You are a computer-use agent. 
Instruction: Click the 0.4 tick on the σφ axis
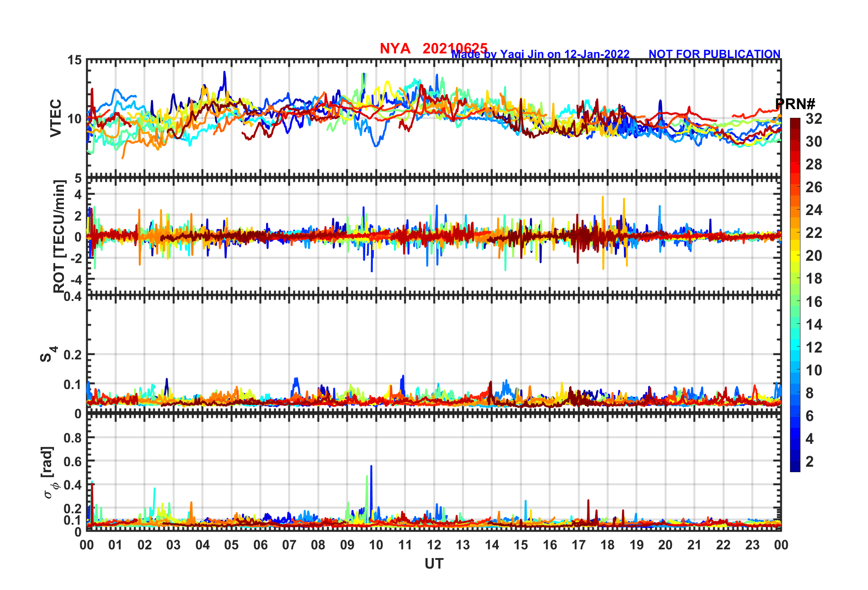coord(73,485)
